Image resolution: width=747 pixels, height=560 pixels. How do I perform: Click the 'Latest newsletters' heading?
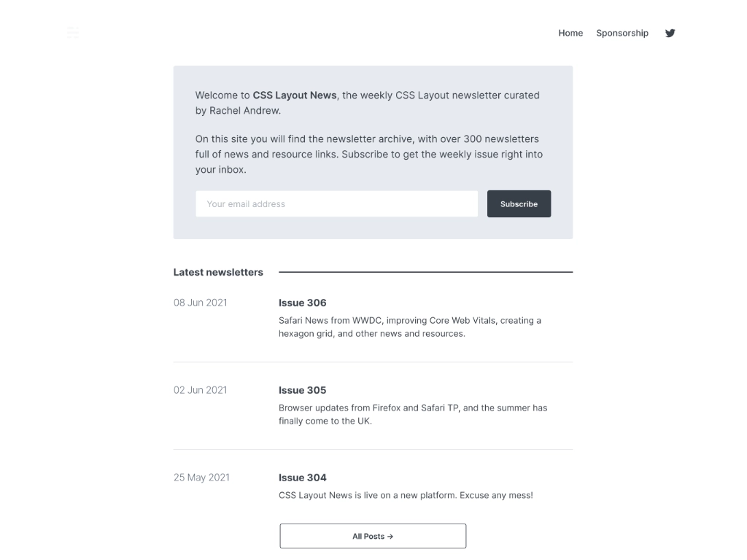218,272
